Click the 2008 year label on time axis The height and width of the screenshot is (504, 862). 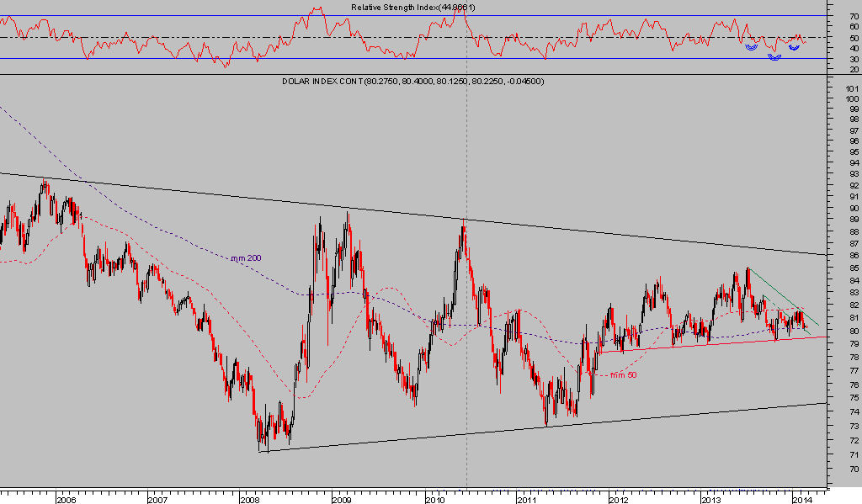(x=249, y=499)
